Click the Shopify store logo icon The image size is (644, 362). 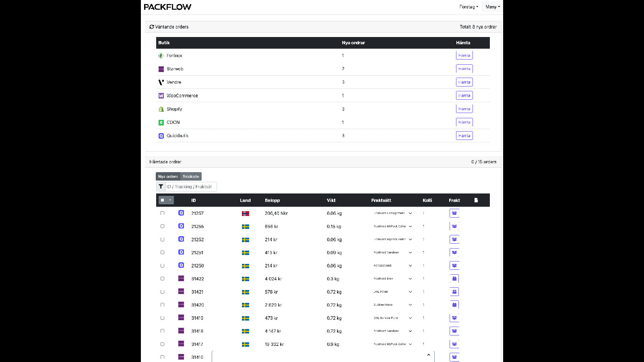tap(161, 109)
